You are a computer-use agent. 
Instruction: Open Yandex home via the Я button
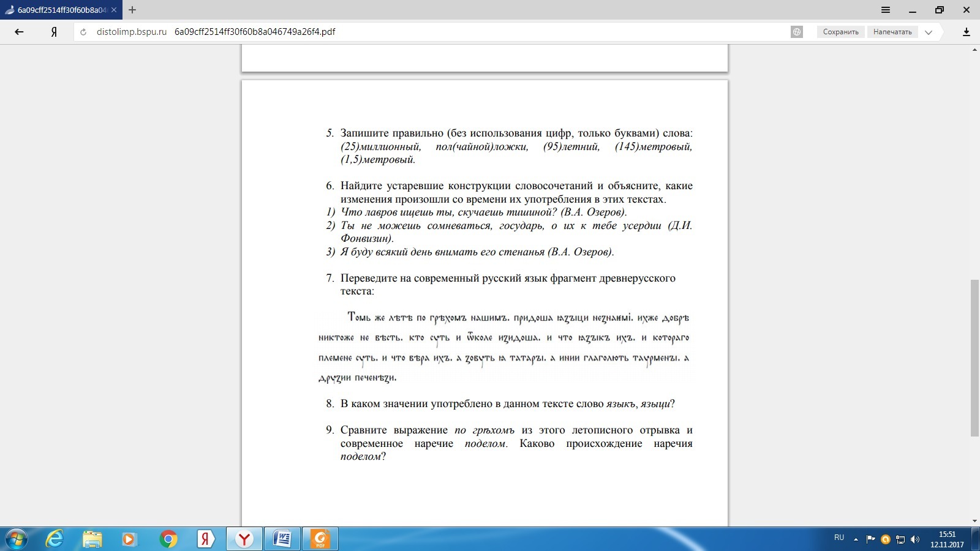tap(54, 32)
